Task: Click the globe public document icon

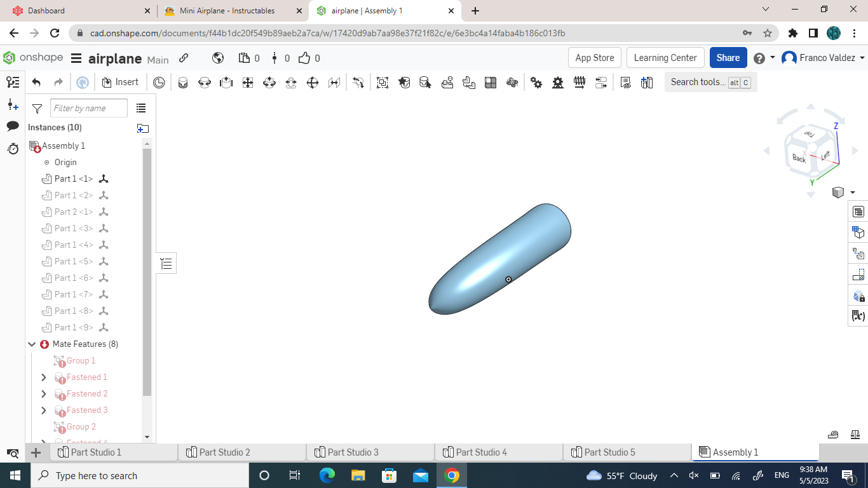Action: pos(218,58)
